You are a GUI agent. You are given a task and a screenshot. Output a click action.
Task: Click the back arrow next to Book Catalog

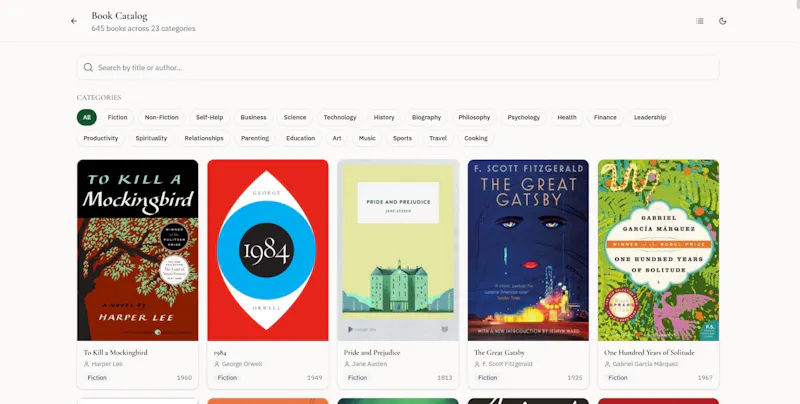(74, 21)
